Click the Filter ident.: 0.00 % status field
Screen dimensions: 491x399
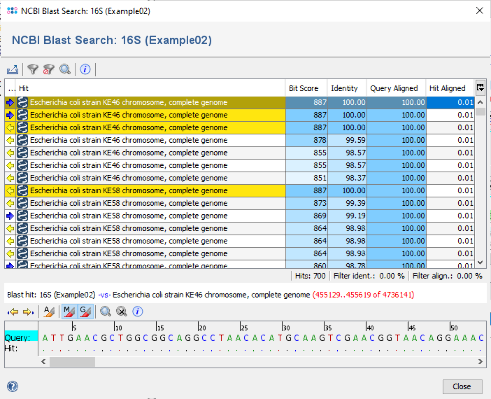[369, 276]
